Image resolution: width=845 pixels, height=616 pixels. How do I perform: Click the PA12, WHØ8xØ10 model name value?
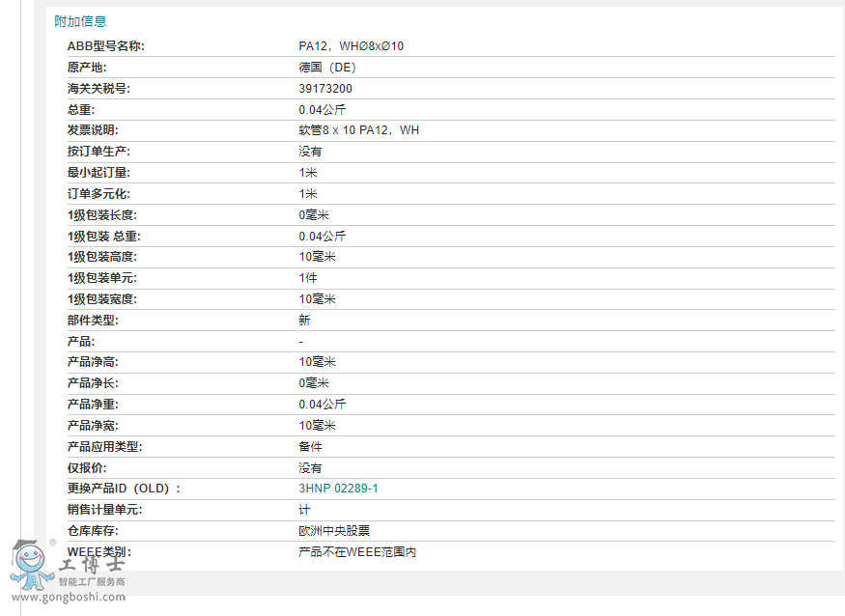(x=351, y=46)
